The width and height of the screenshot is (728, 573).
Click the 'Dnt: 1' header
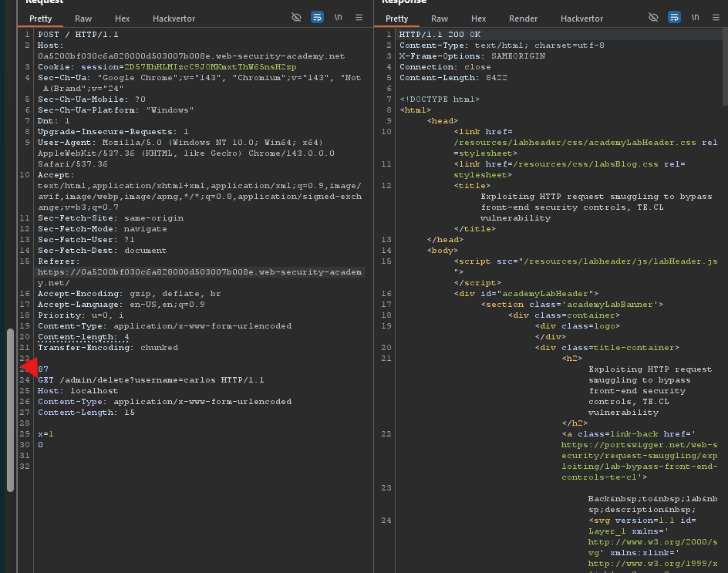tap(54, 121)
